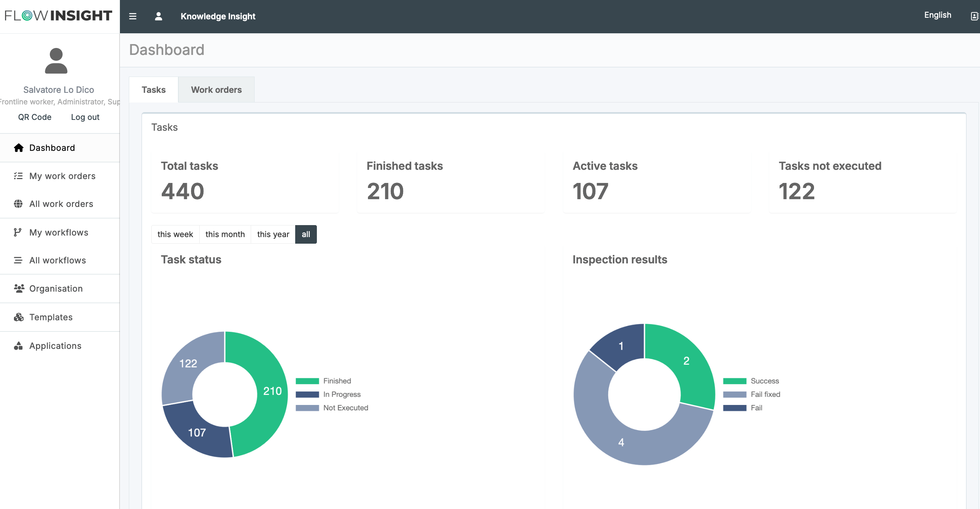Open the QR Code link
Image resolution: width=980 pixels, height=509 pixels.
point(35,117)
